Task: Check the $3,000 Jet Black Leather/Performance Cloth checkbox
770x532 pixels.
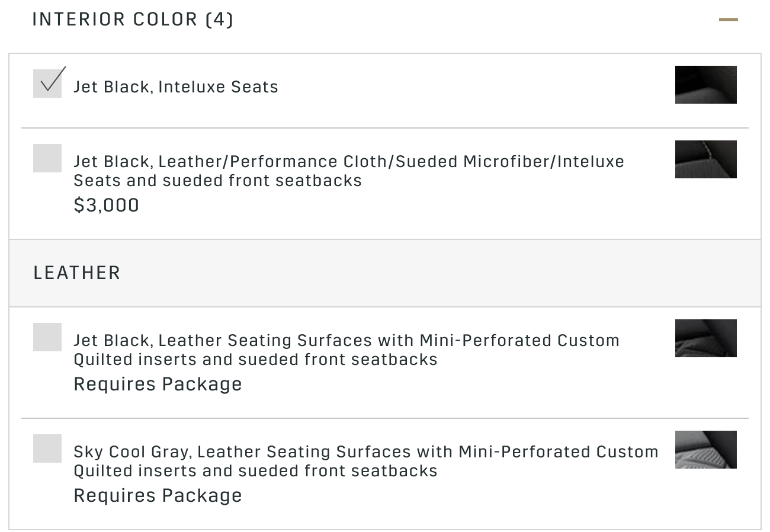Action: tap(47, 158)
